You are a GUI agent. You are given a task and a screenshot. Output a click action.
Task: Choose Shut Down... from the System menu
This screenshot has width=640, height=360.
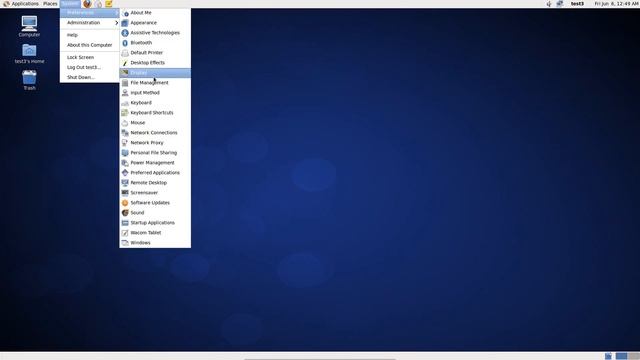tap(90, 77)
